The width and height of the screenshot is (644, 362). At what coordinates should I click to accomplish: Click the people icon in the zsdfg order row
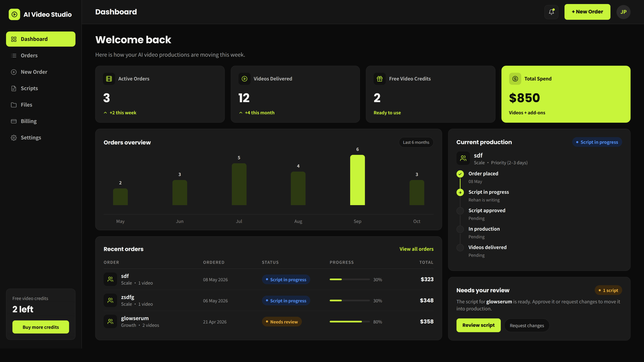(110, 300)
